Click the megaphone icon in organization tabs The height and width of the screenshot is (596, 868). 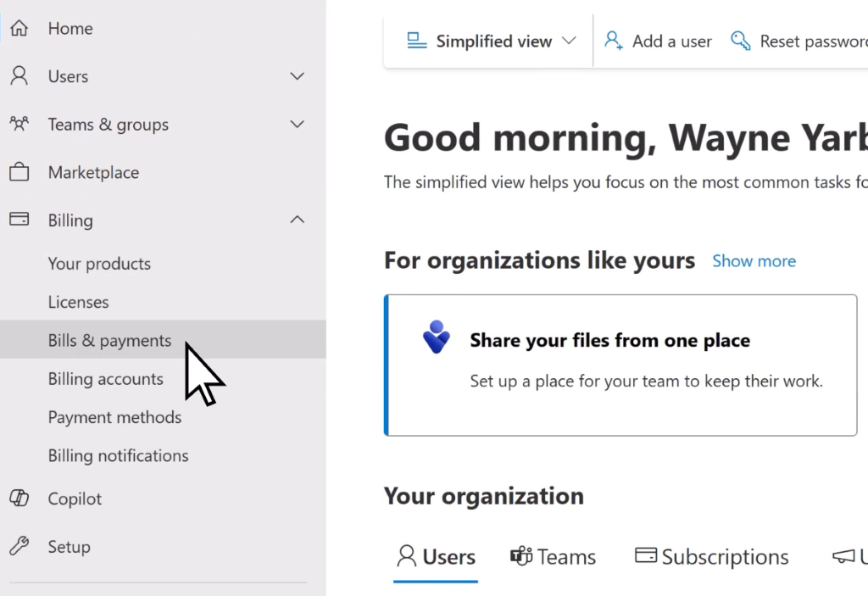(x=843, y=555)
